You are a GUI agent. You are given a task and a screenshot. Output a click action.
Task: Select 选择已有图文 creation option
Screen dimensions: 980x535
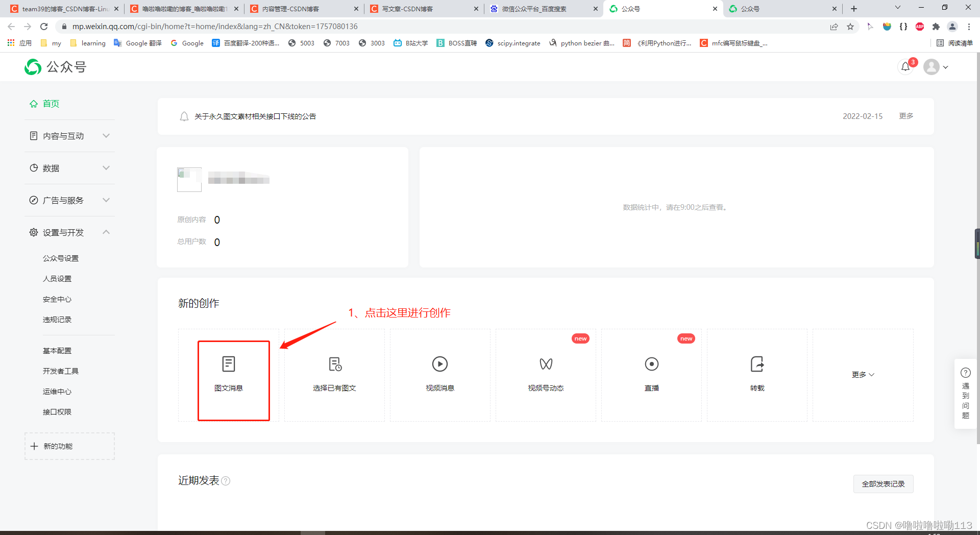(334, 374)
